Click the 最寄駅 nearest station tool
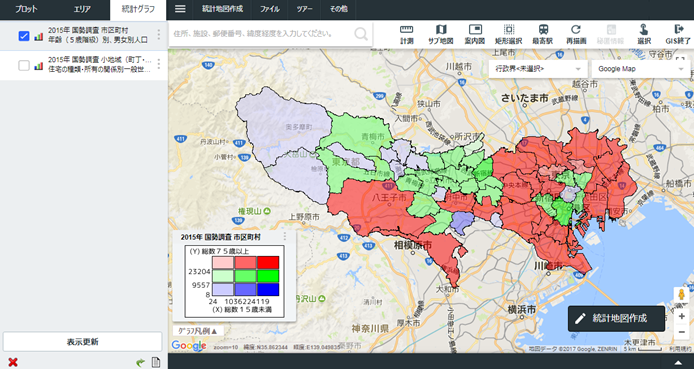694x369 pixels. coord(543,35)
